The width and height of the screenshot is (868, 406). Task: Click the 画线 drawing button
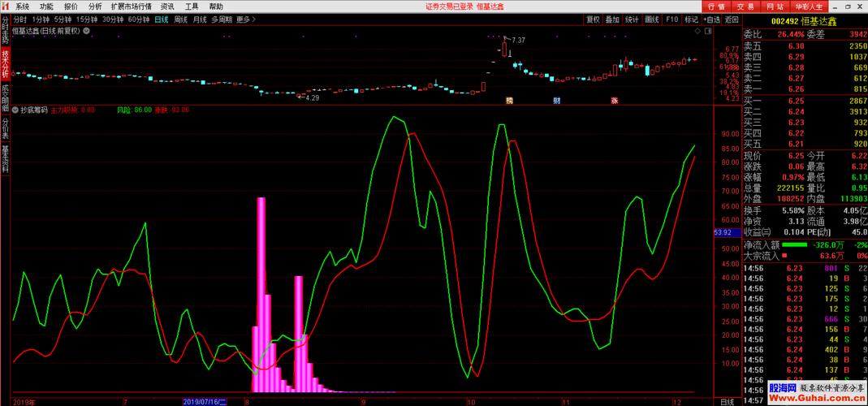(651, 19)
